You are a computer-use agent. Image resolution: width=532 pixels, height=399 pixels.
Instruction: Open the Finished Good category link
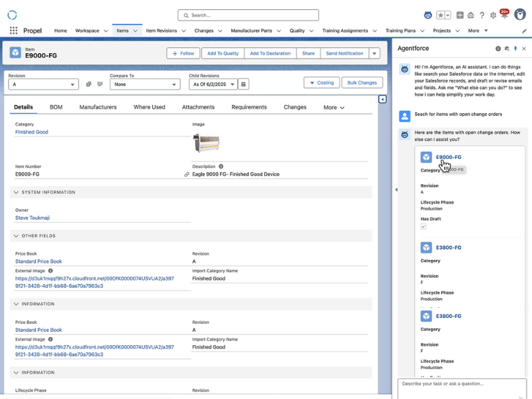click(31, 132)
